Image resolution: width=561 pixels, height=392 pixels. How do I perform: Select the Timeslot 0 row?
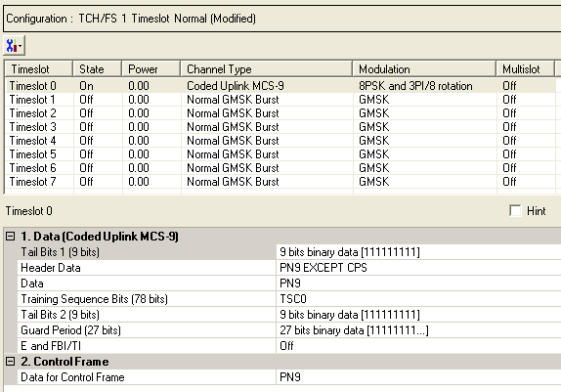(280, 86)
